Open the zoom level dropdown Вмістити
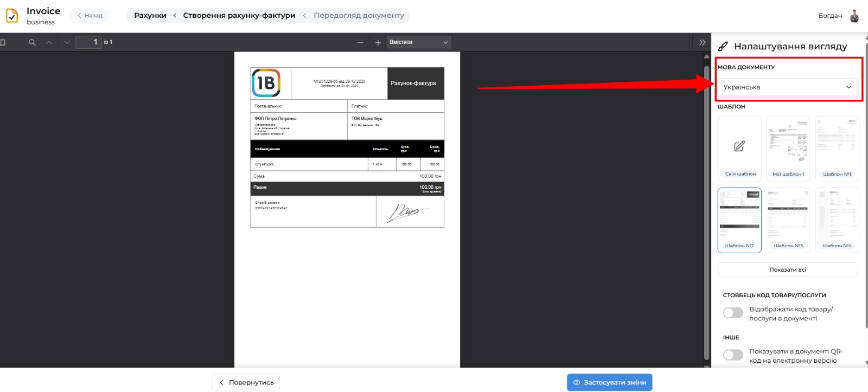 [x=419, y=42]
